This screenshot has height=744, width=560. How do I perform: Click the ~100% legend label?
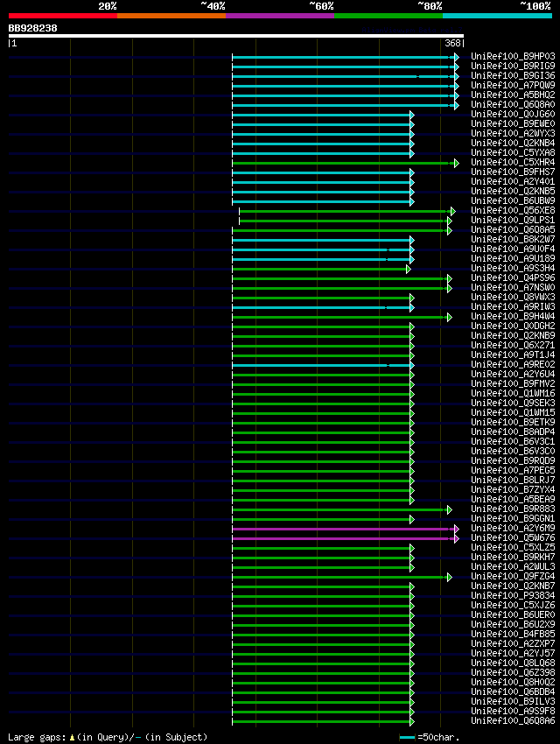click(535, 6)
